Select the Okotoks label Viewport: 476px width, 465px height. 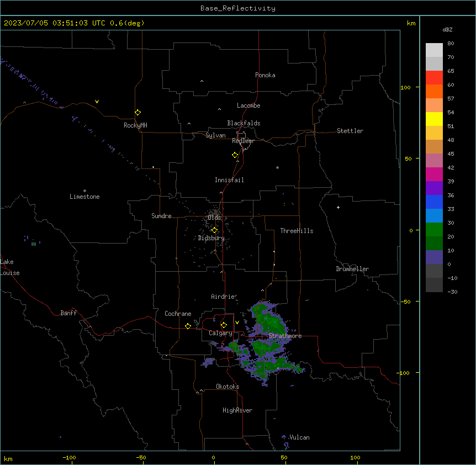(228, 387)
